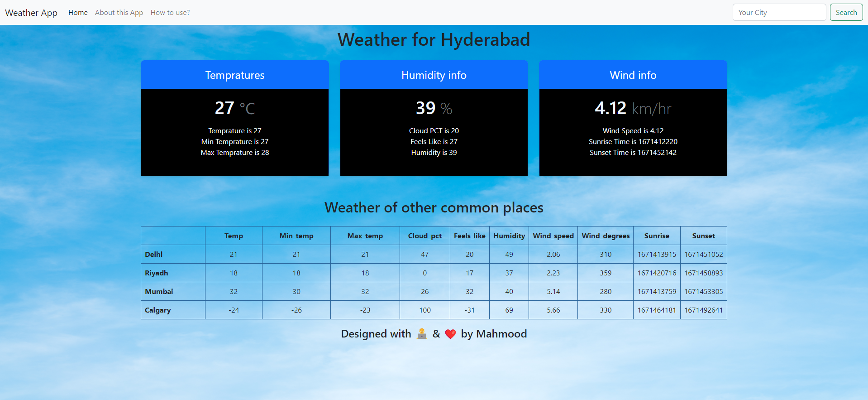This screenshot has height=400, width=868.
Task: Click the Weather for Hyderabad heading
Action: 434,40
